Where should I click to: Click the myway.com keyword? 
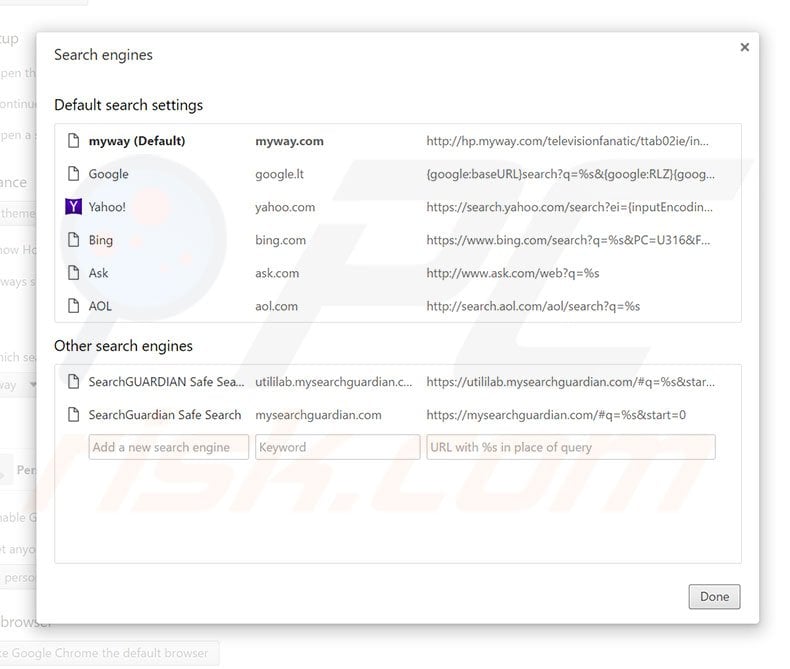click(289, 141)
